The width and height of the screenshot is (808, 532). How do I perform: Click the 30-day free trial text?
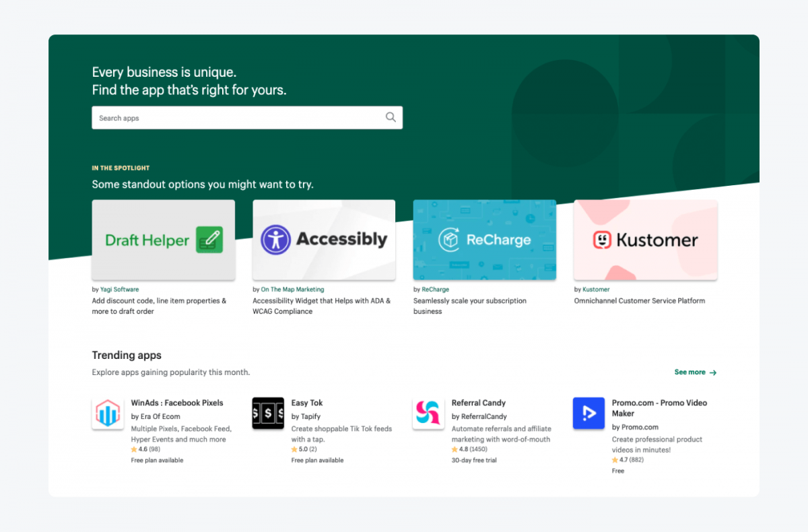[474, 461]
